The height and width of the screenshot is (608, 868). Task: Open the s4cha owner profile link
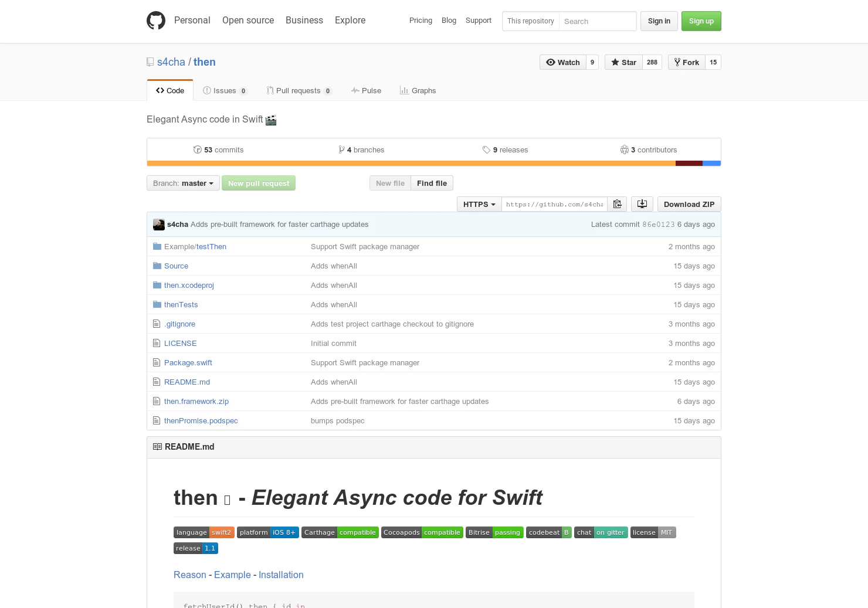tap(171, 62)
